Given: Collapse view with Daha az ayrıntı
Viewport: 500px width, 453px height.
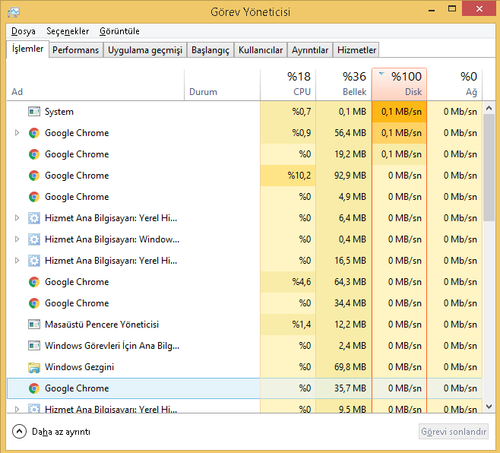Looking at the screenshot, I should coord(51,432).
